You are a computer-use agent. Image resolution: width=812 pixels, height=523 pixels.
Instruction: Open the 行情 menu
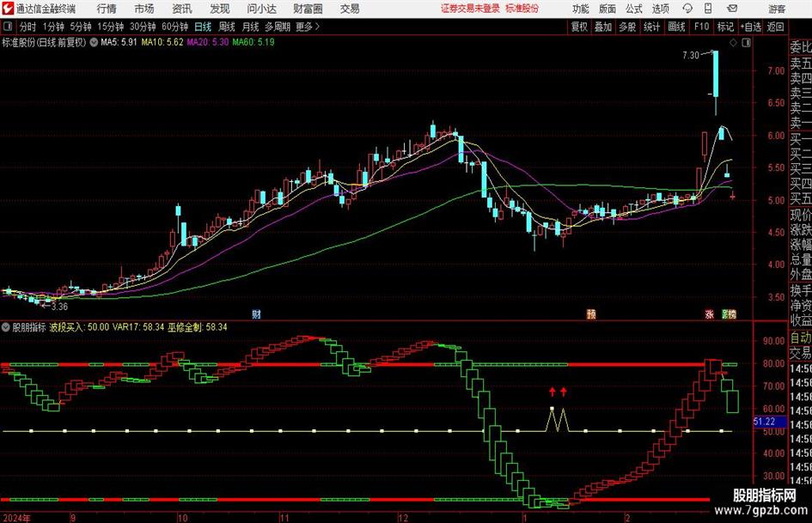tap(107, 9)
